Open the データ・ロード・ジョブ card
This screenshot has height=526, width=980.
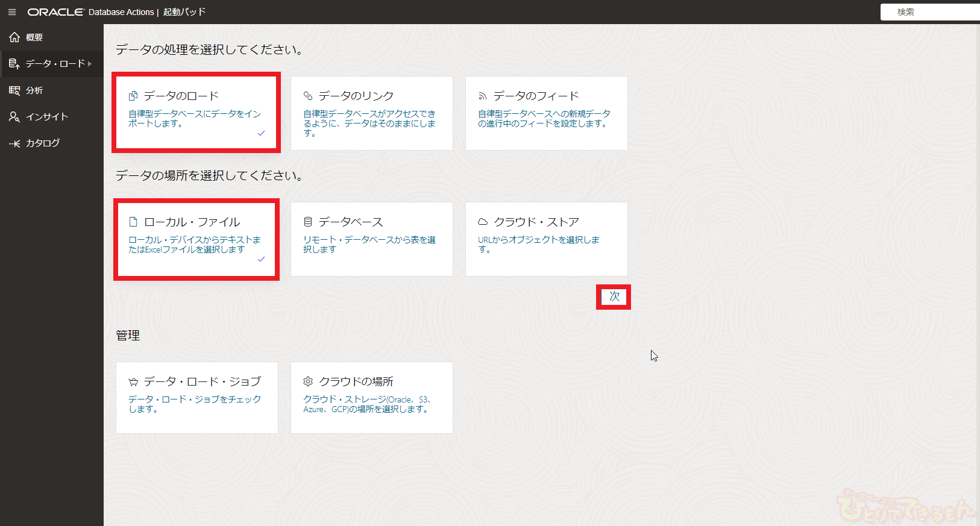coord(197,398)
